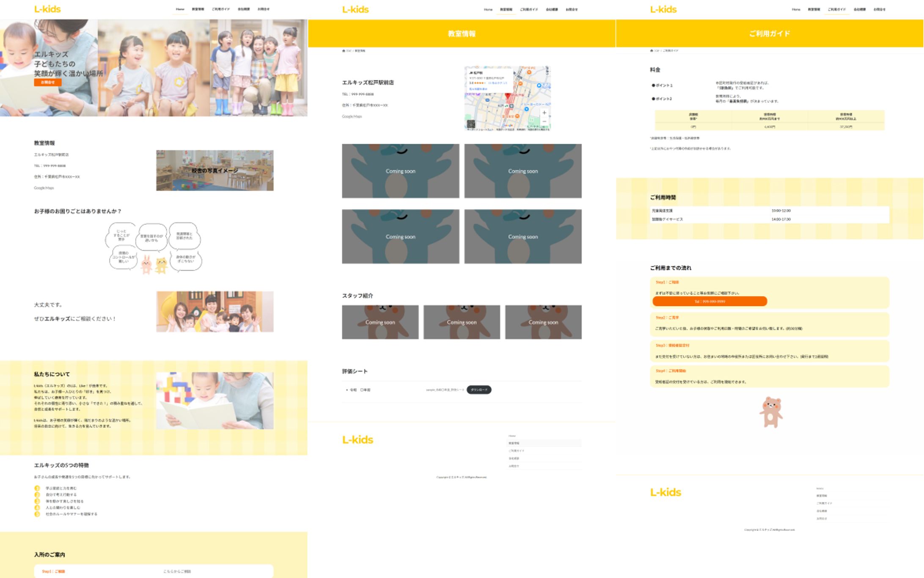Image resolution: width=924 pixels, height=578 pixels.
Task: Click the Step1：ご相談 label in 入所のご案内
Action: (53, 571)
